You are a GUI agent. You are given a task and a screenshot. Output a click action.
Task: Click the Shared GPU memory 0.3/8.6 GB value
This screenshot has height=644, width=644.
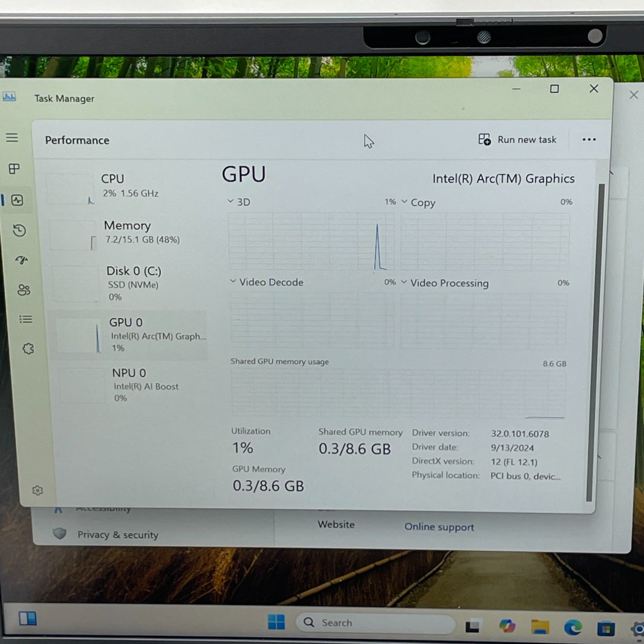[x=355, y=449]
